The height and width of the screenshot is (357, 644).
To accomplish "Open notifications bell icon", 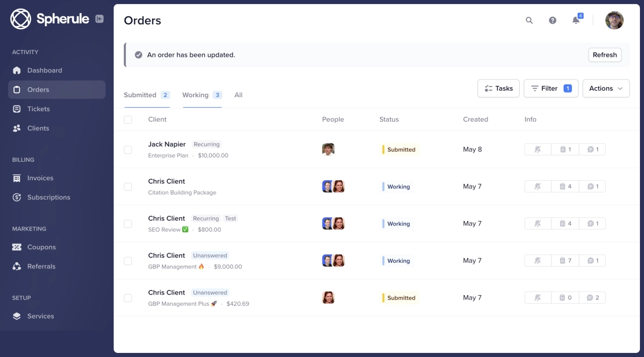I will pos(576,21).
